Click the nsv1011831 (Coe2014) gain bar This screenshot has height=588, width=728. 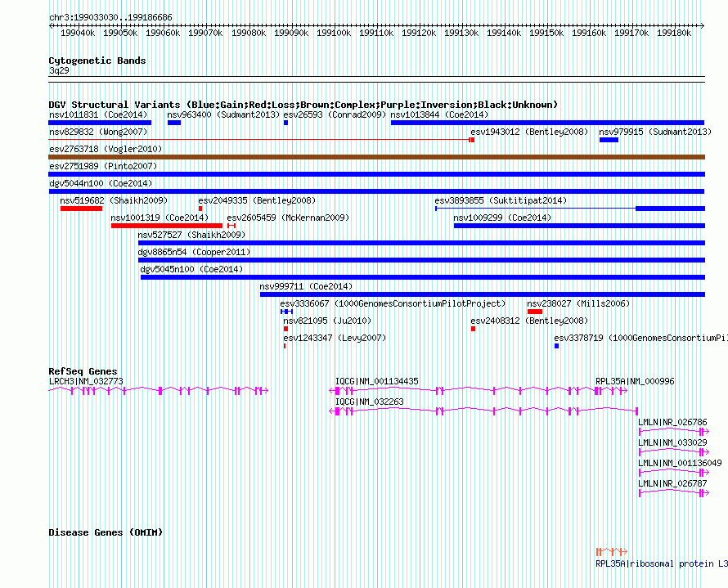(x=100, y=123)
